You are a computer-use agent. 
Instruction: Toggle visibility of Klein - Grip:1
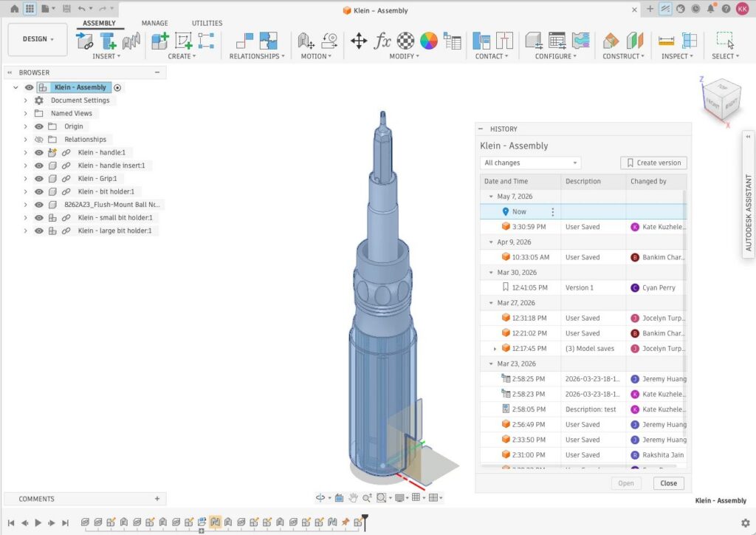pos(39,179)
